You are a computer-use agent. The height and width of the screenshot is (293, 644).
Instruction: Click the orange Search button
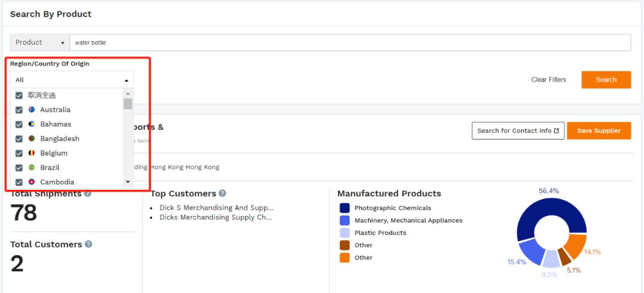coord(606,79)
